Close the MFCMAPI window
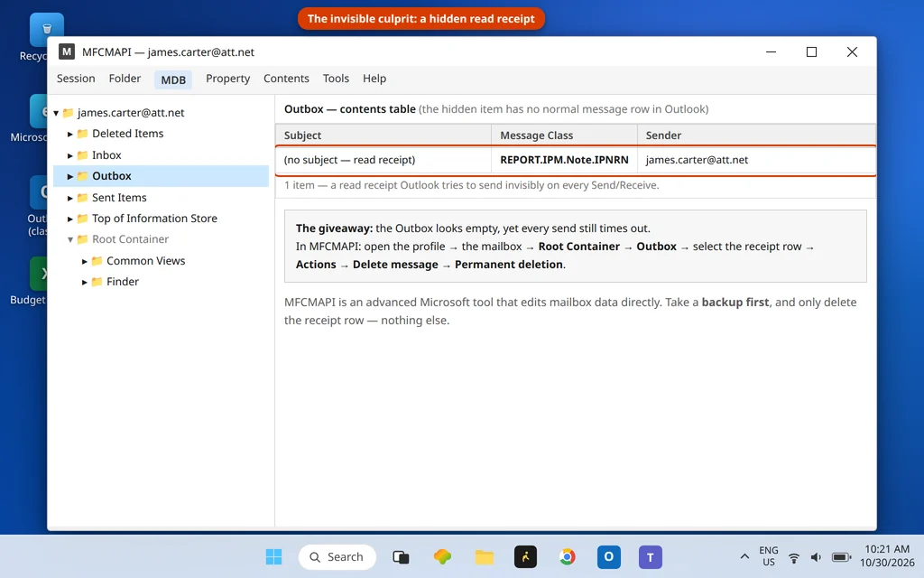 point(852,51)
